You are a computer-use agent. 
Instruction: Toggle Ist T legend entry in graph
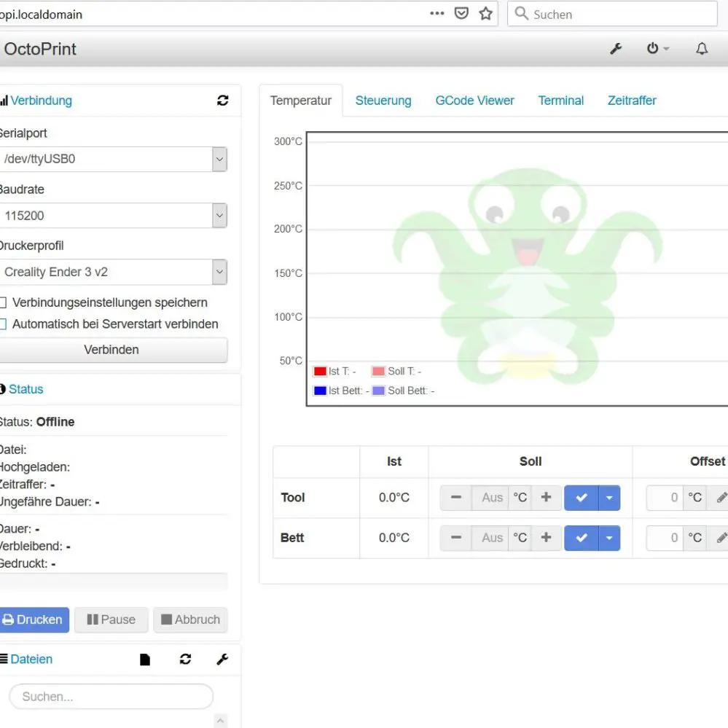(x=334, y=372)
